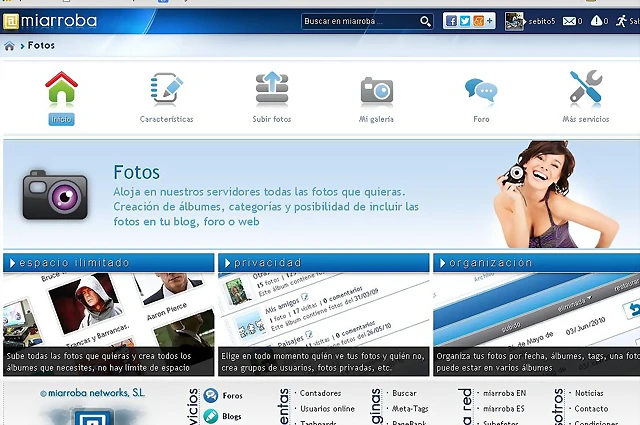Click the large camera icon in banner

click(x=55, y=195)
